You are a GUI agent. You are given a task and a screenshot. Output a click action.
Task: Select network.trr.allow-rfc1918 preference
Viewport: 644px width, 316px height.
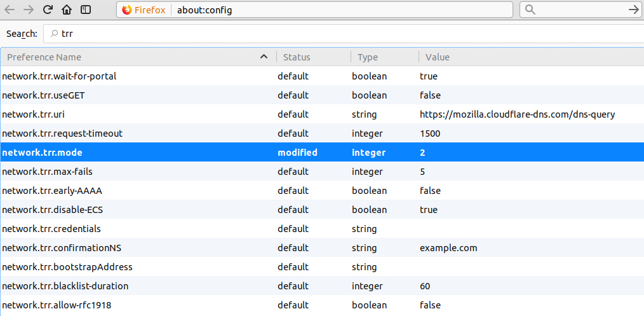coord(322,305)
